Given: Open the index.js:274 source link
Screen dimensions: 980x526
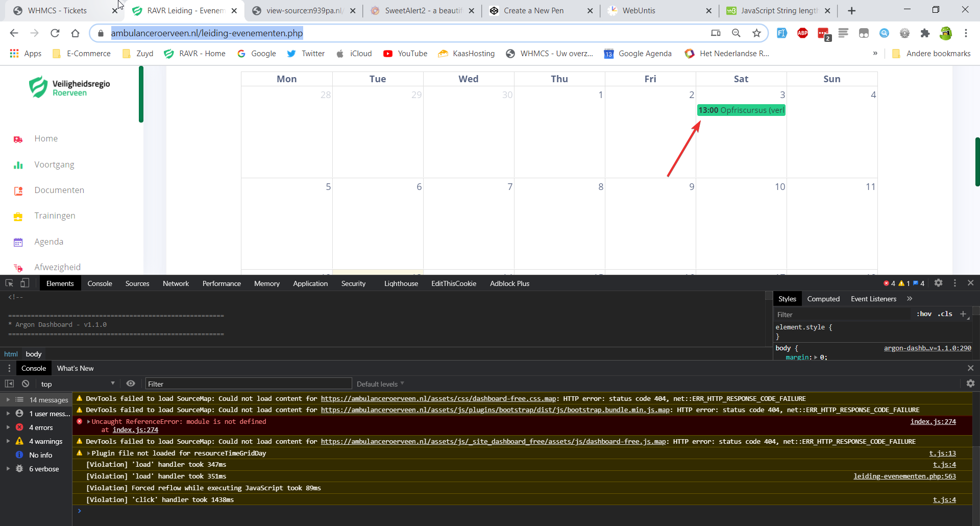Looking at the screenshot, I should pos(933,421).
